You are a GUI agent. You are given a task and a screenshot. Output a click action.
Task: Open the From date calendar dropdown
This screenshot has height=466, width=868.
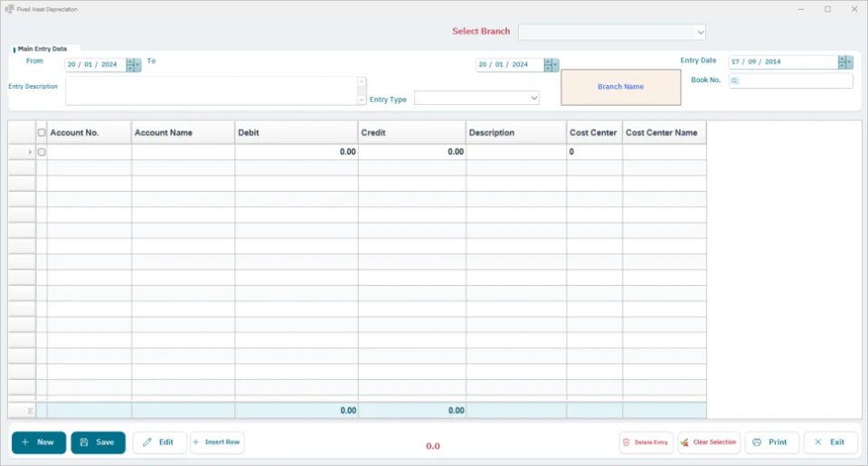tap(137, 65)
